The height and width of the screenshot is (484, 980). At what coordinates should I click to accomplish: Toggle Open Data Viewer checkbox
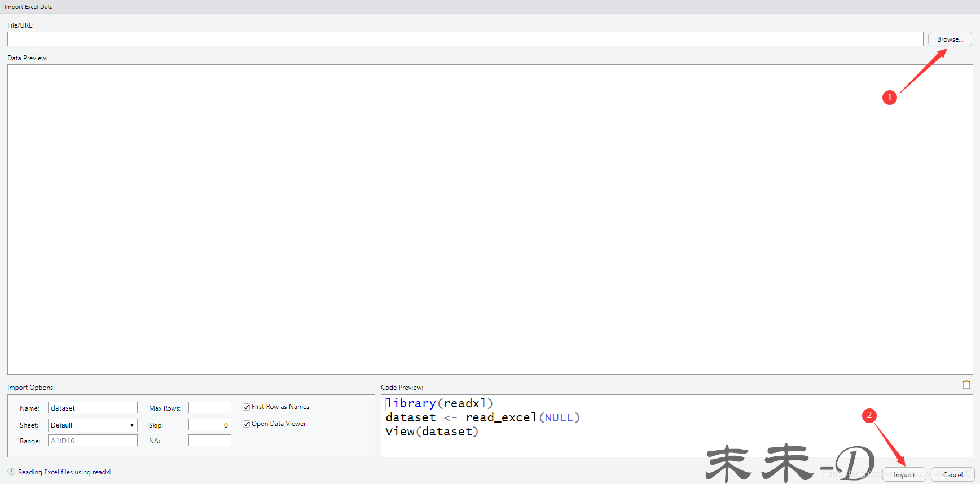pyautogui.click(x=247, y=424)
